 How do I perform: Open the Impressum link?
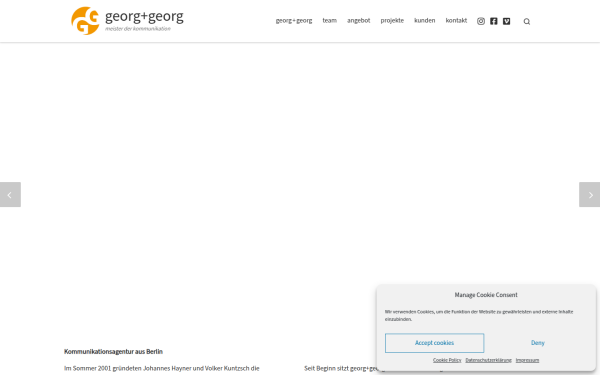pos(527,360)
